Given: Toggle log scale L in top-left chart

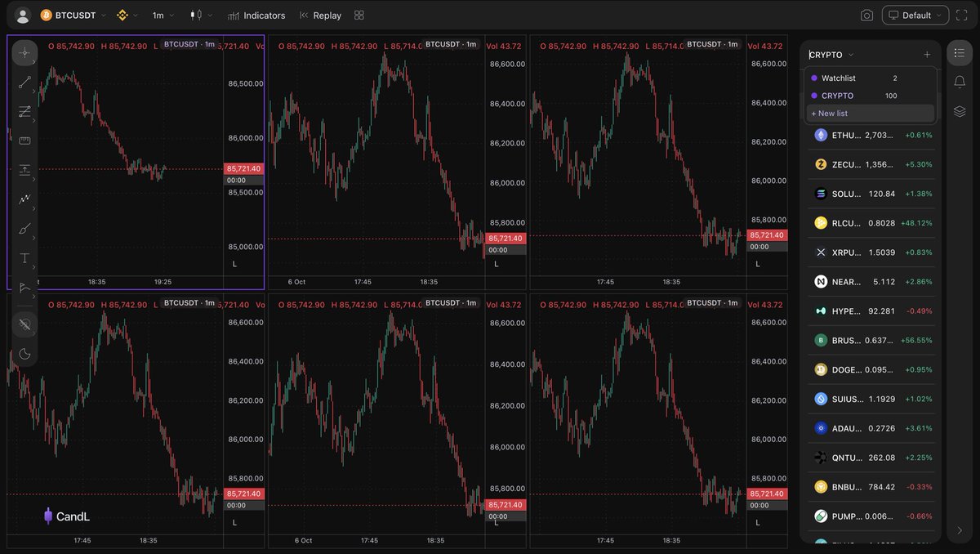Looking at the screenshot, I should pyautogui.click(x=234, y=264).
